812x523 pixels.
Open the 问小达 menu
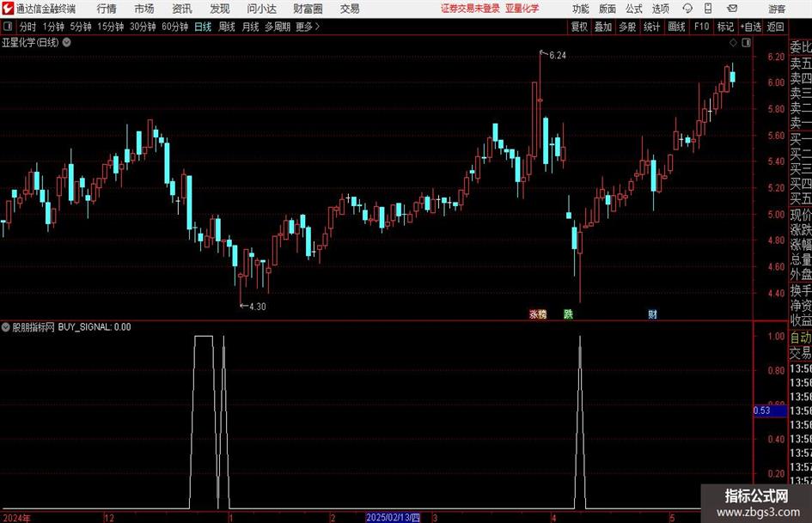point(261,9)
